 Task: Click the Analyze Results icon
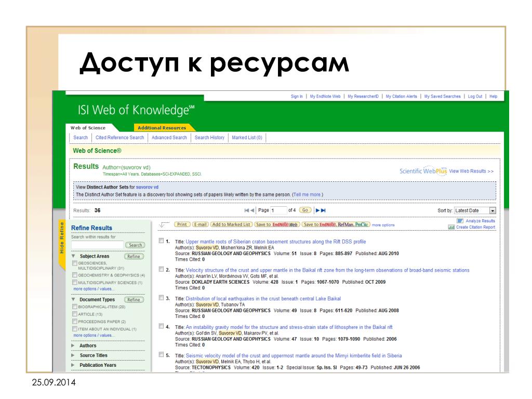(x=460, y=221)
